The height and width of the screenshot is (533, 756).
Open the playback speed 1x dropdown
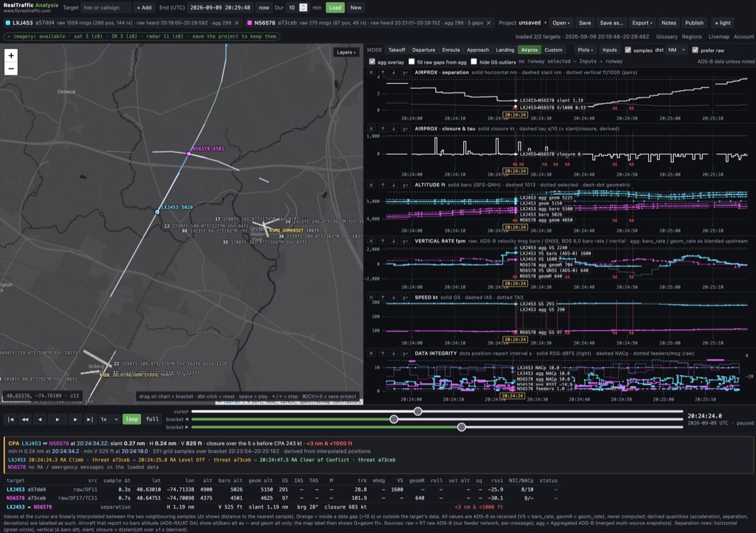pyautogui.click(x=109, y=419)
